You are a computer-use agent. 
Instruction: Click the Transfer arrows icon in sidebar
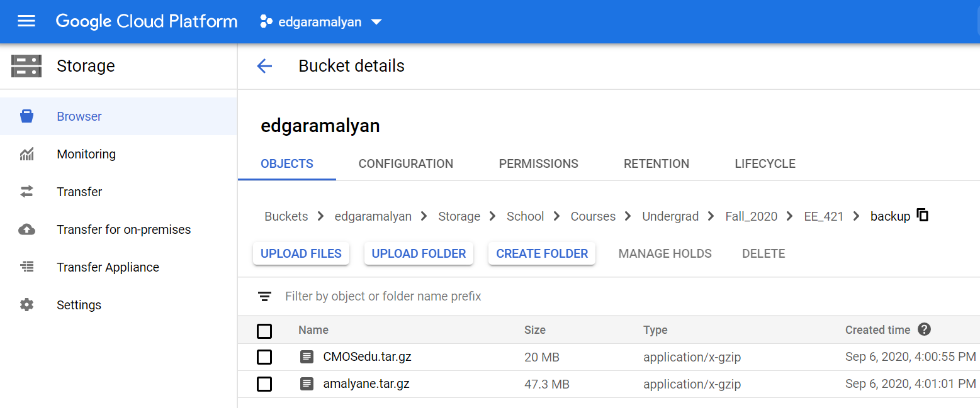click(26, 192)
